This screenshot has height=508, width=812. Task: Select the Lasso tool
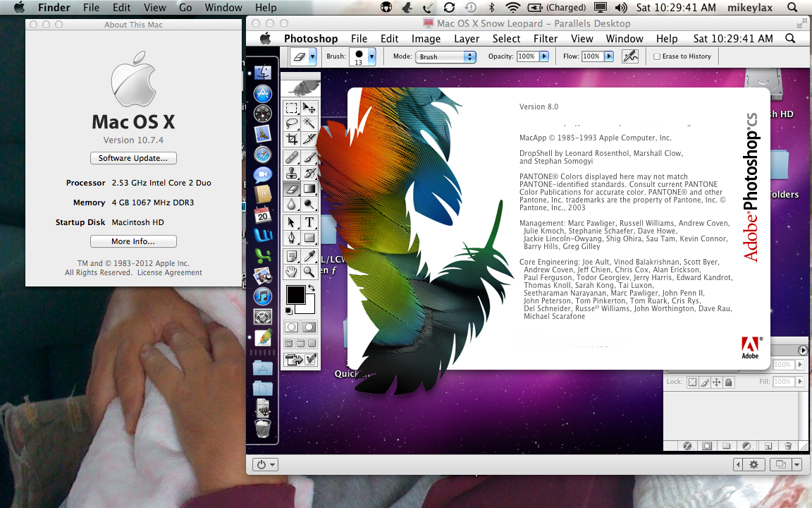pos(292,123)
